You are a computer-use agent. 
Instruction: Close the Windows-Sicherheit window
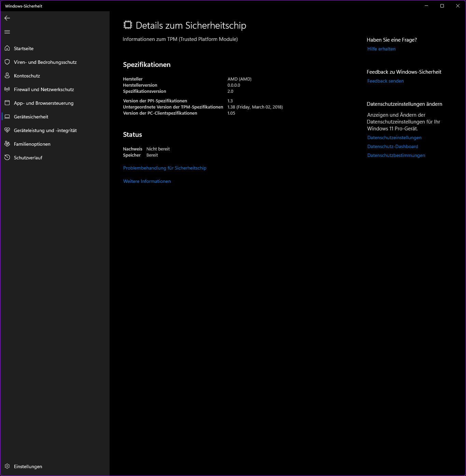[x=458, y=6]
